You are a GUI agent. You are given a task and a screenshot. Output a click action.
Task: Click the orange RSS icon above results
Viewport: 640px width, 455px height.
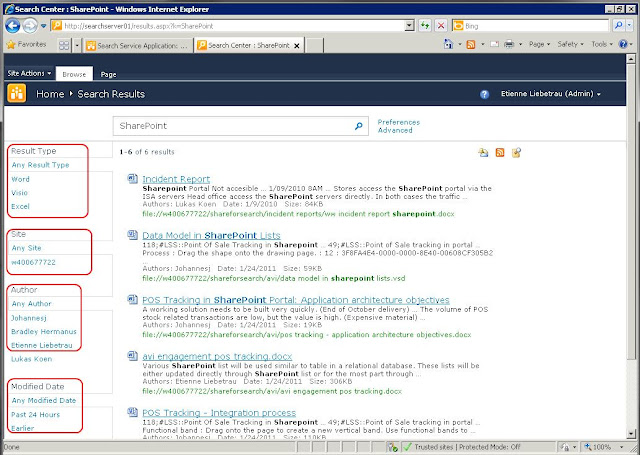pos(500,153)
